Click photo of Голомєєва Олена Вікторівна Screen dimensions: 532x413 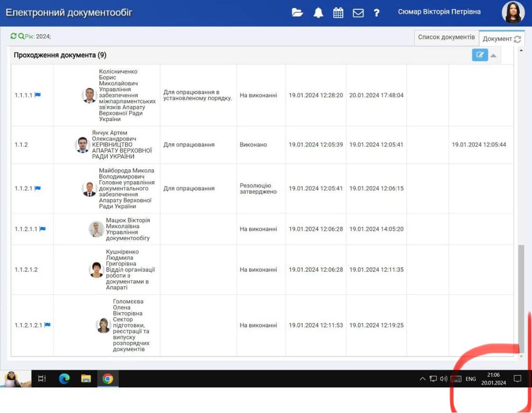click(x=103, y=325)
